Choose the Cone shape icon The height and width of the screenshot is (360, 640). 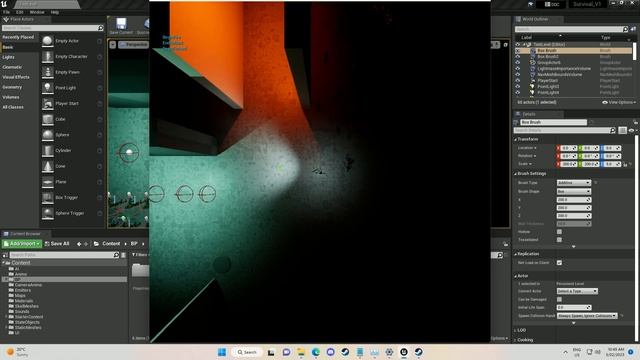click(48, 166)
